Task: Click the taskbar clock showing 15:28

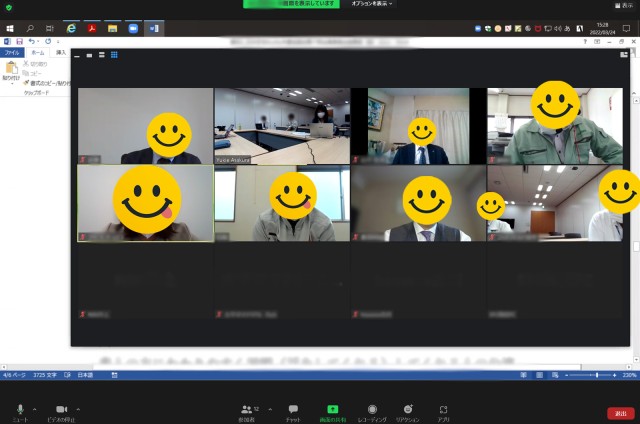Action: (602, 29)
